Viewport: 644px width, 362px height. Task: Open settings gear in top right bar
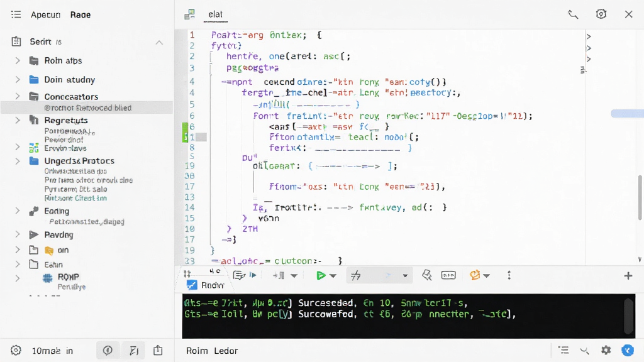click(601, 14)
